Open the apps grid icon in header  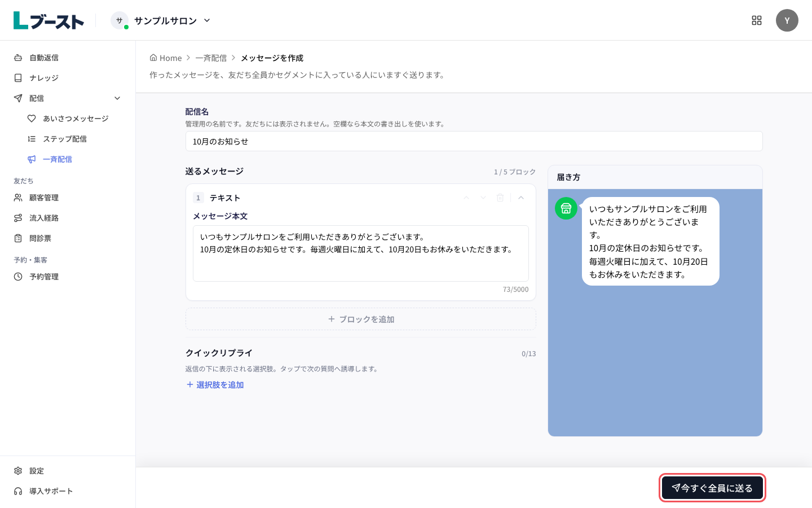click(757, 20)
